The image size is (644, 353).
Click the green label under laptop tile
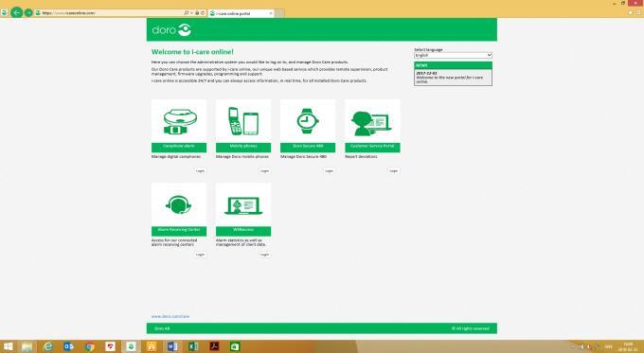[x=243, y=231]
